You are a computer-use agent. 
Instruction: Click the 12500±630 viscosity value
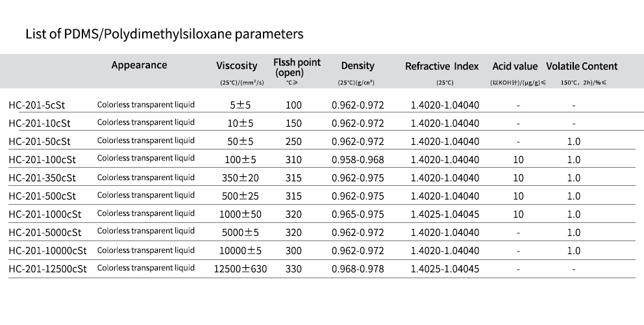coord(240,269)
